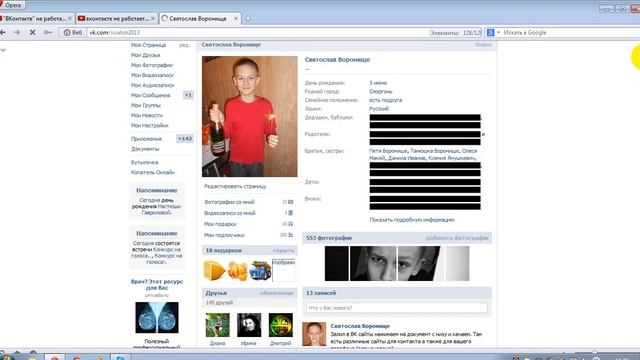Open friend Диана's avatar
This screenshot has height=360, width=640.
(x=218, y=325)
